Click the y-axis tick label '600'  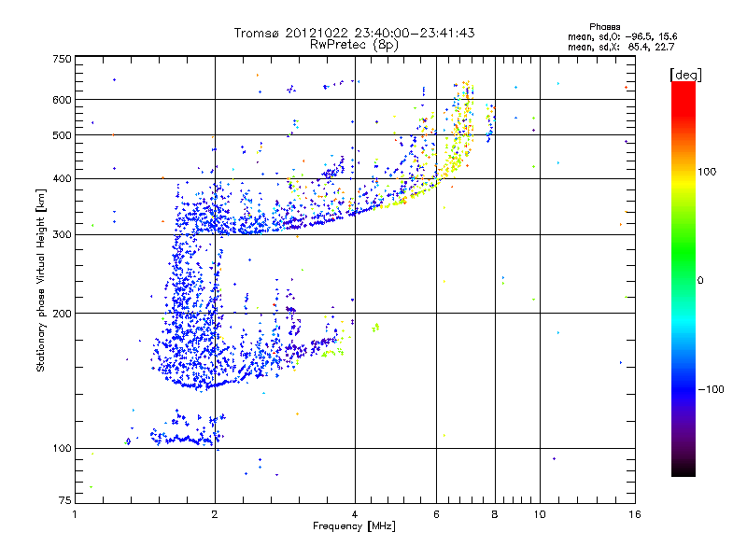tap(62, 100)
